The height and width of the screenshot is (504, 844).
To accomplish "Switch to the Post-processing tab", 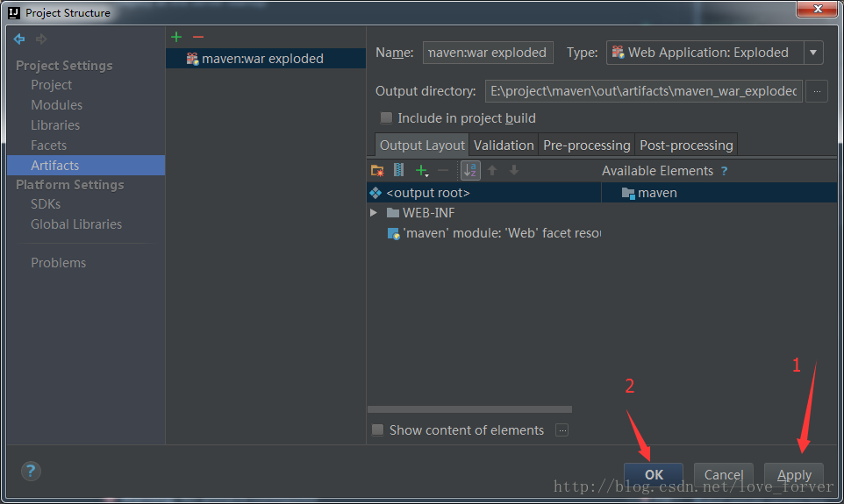I will tap(686, 146).
